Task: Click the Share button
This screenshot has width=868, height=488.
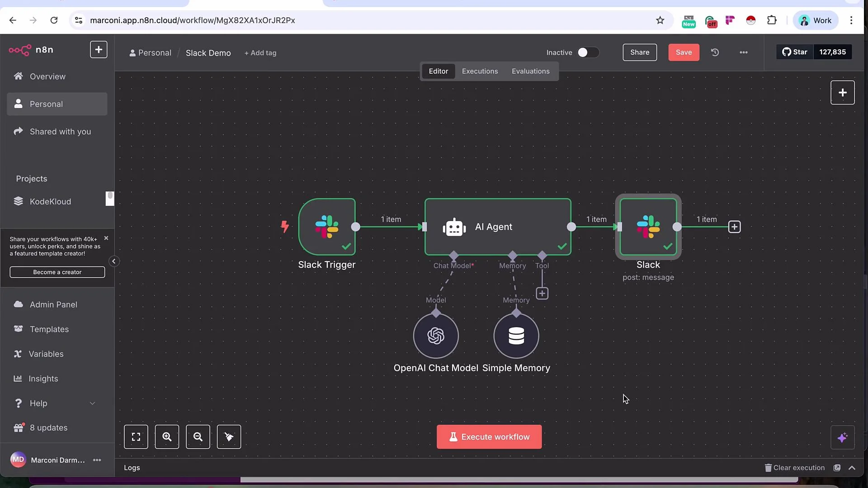Action: coord(640,52)
